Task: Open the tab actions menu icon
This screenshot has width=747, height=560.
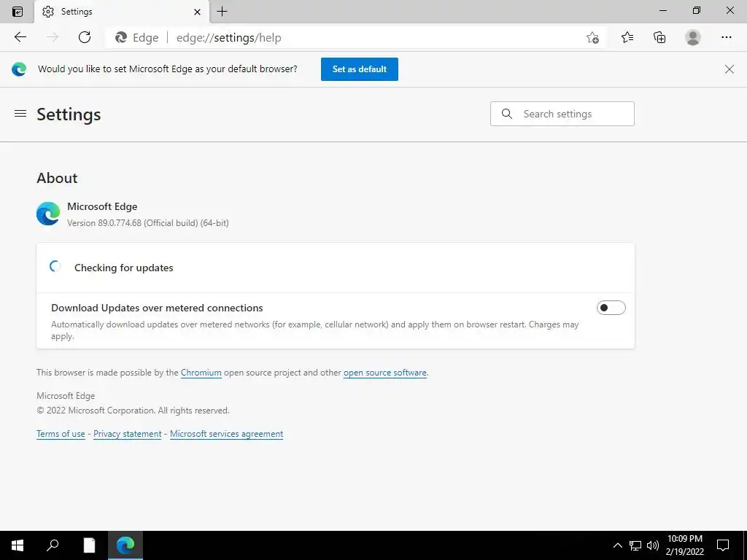Action: (x=18, y=12)
